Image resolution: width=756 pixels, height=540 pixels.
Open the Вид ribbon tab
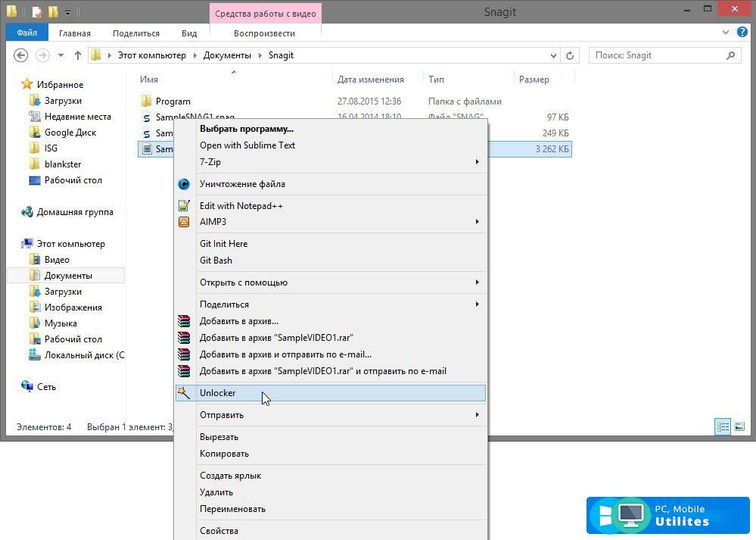[189, 33]
